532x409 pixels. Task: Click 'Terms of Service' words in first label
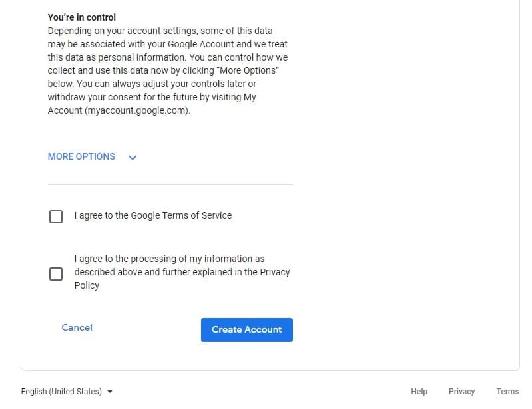(x=197, y=215)
